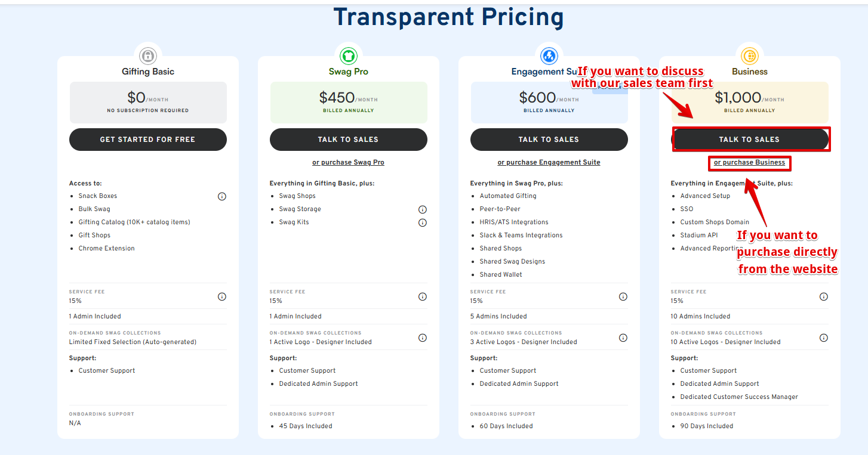Viewport: 868px width, 455px height.
Task: Click the blue Engagement Suite lightning icon
Action: [x=549, y=56]
